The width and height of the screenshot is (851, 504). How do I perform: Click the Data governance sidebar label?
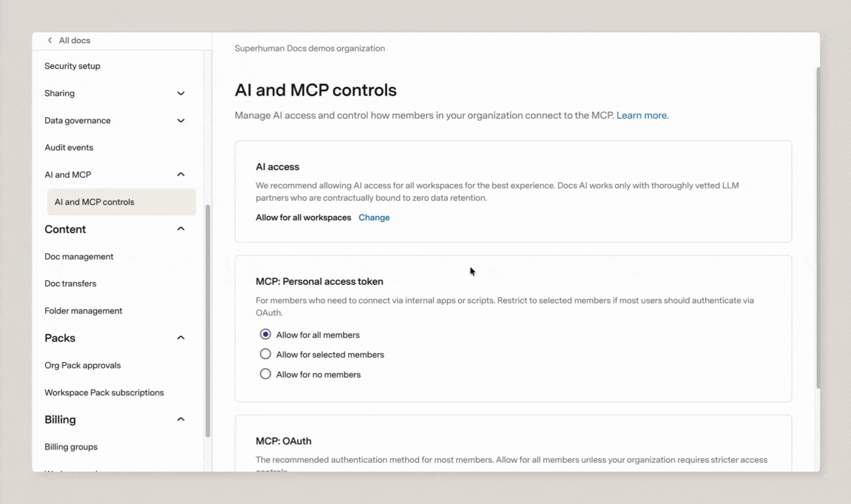tap(78, 121)
